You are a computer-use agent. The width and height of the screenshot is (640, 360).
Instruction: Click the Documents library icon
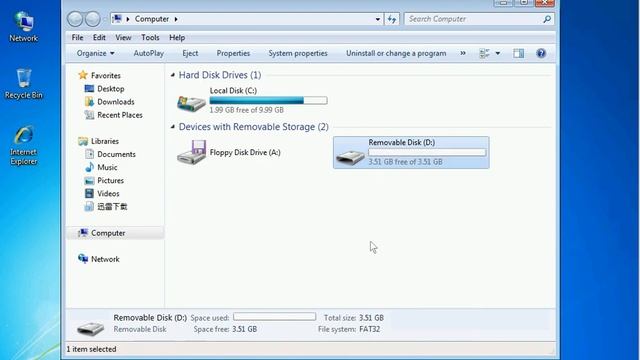click(x=89, y=154)
